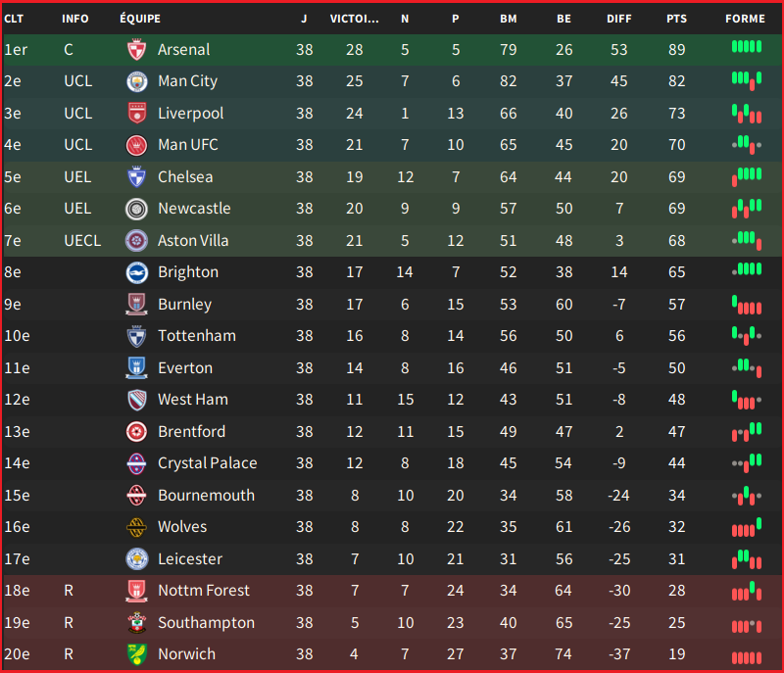Open the Chelsea team link
The image size is (784, 673).
(x=185, y=177)
